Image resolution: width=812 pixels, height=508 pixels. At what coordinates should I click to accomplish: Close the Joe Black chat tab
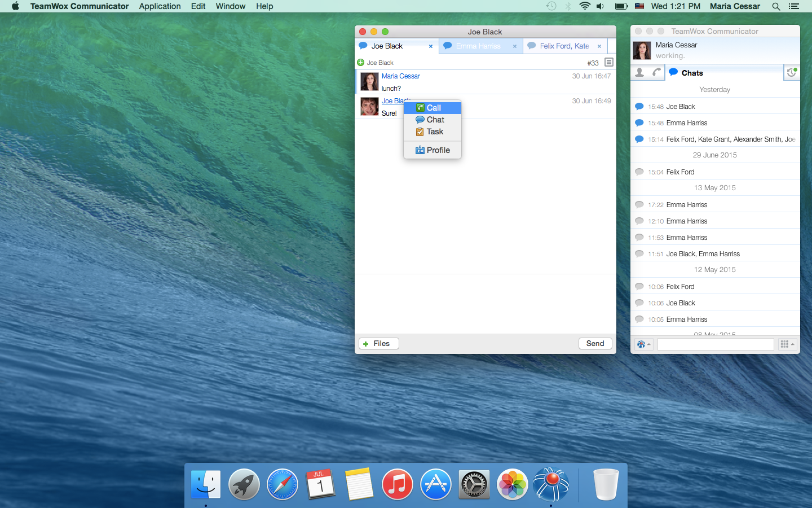coord(431,46)
